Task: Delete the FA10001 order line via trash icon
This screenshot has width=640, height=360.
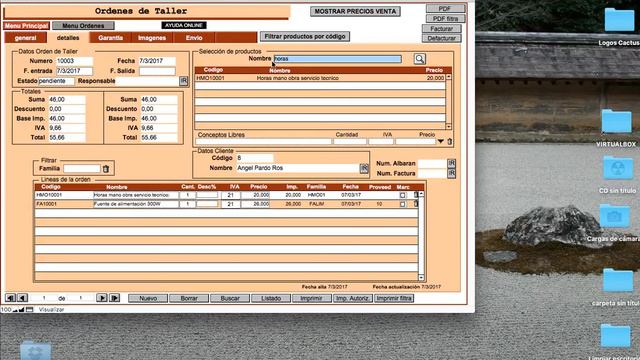Action: tap(416, 203)
